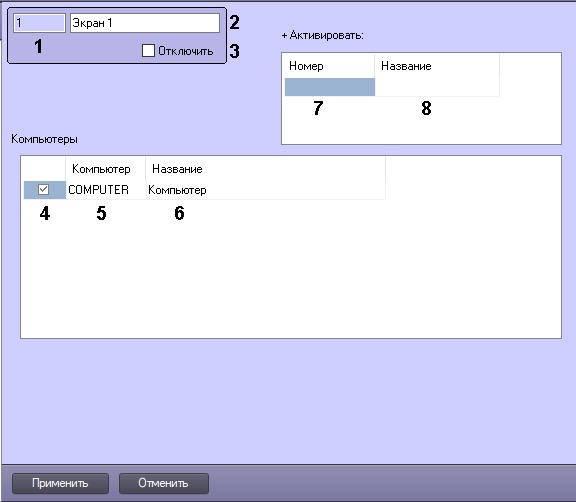This screenshot has height=502, width=576.
Task: Click the empty checkbox column header
Action: click(44, 169)
